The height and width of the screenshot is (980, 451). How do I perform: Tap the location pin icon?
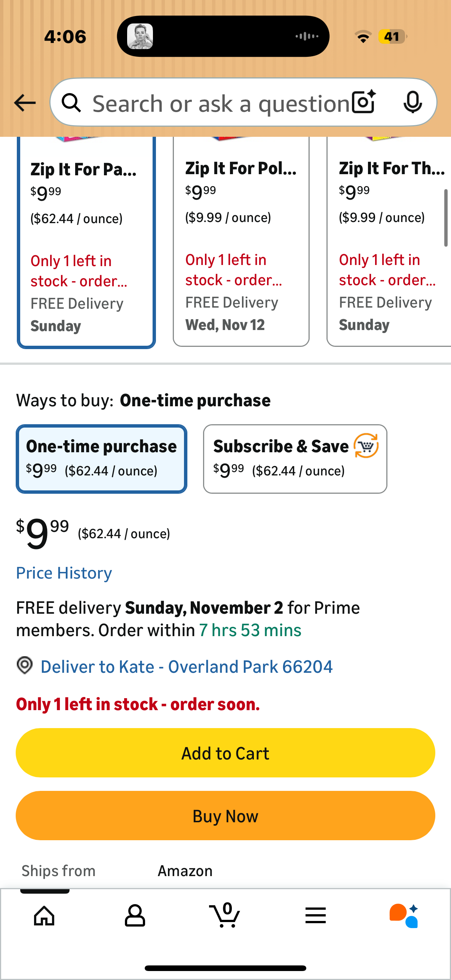(25, 665)
